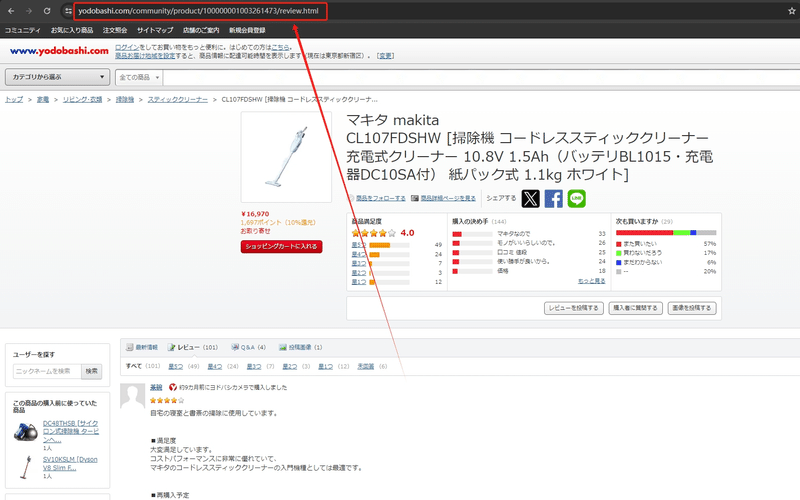The width and height of the screenshot is (800, 500).
Task: Open 新規会員登録 registration menu
Action: 247,30
